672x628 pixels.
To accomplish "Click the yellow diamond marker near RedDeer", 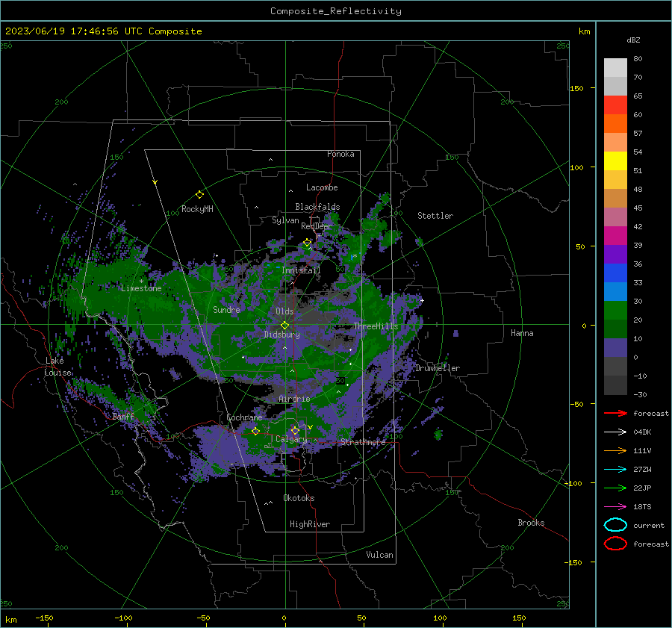I will coord(307,243).
